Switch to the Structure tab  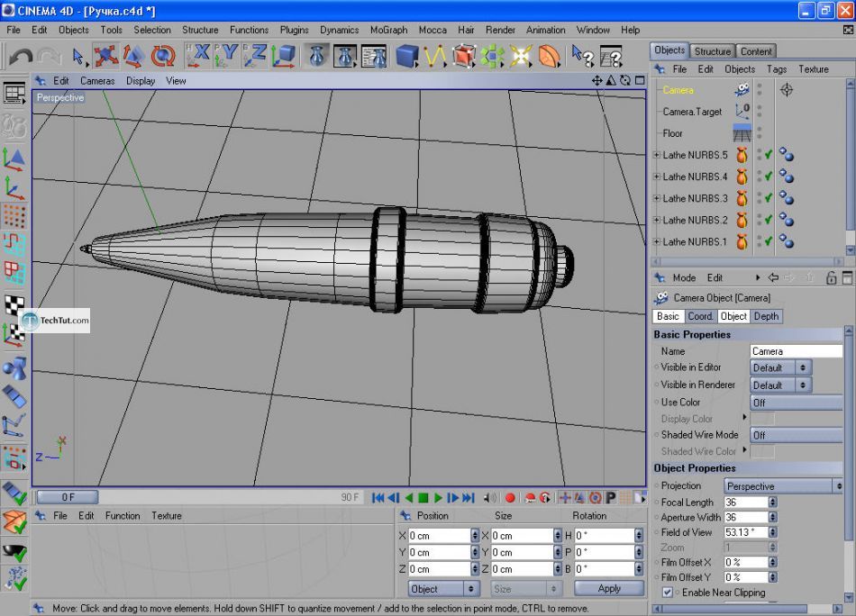pyautogui.click(x=713, y=51)
